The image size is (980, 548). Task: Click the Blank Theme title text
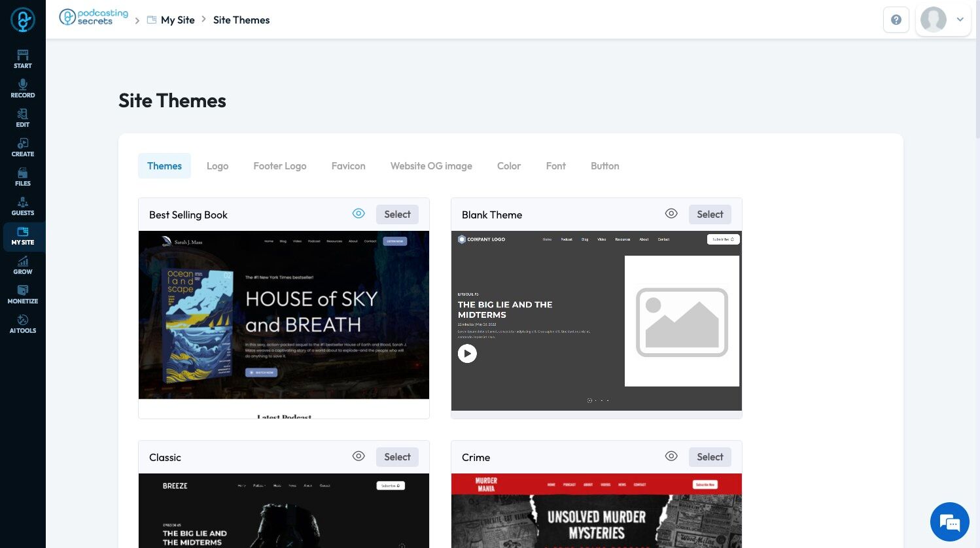492,215
